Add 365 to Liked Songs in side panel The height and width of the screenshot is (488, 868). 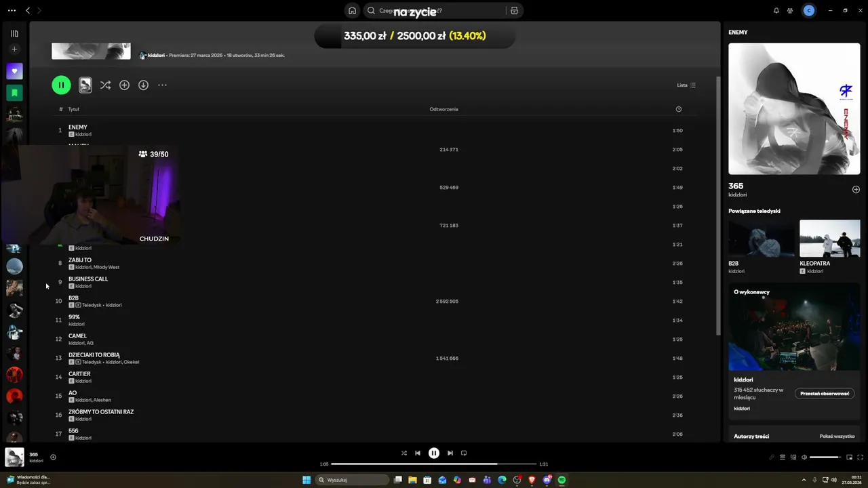pyautogui.click(x=856, y=190)
